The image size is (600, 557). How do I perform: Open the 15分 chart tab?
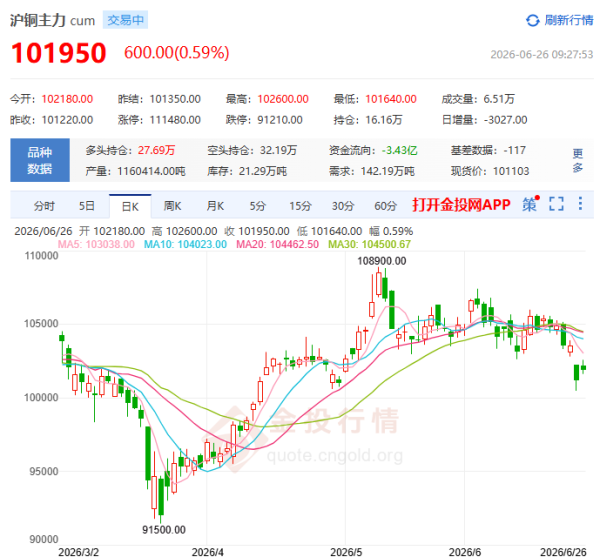(x=300, y=206)
